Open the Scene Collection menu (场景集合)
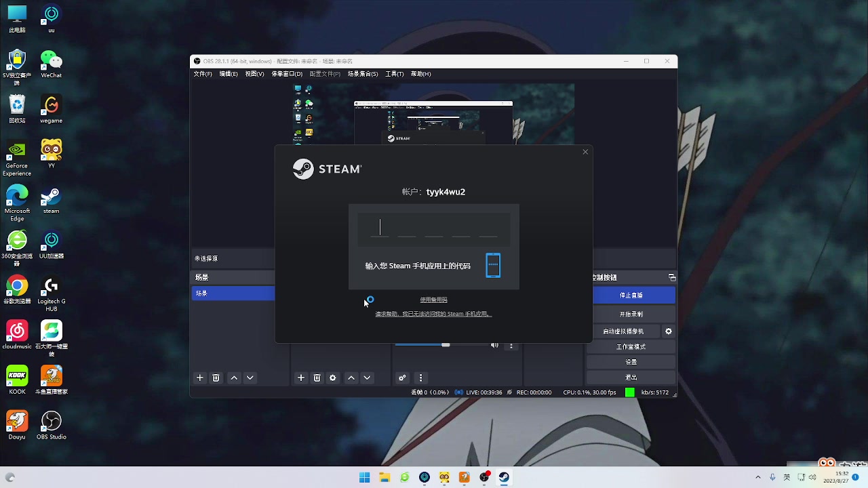Image resolution: width=868 pixels, height=488 pixels. [363, 74]
